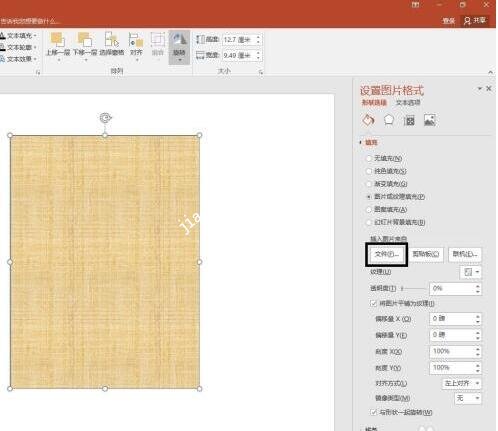This screenshot has width=498, height=431.
Task: Open the Texture (纹理) dropdown
Action: point(471,272)
